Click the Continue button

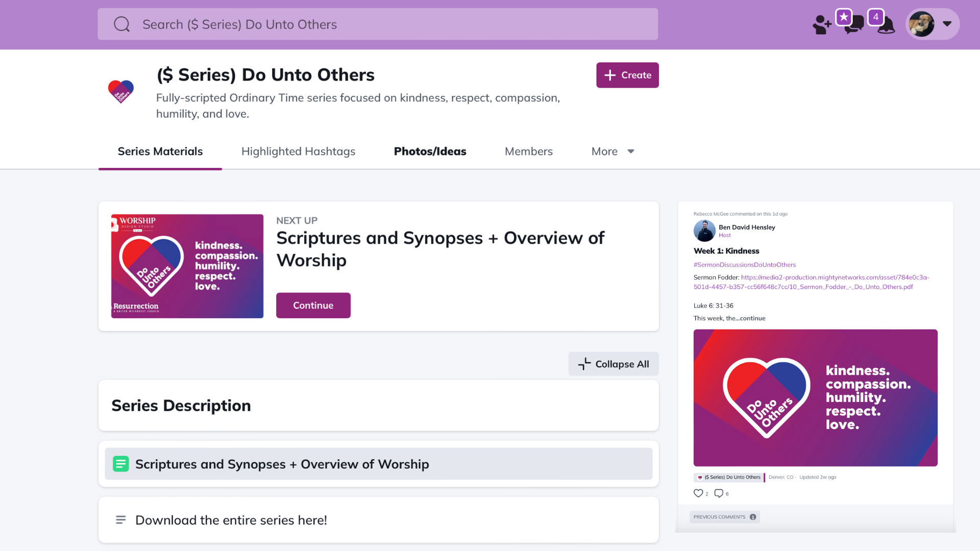313,305
